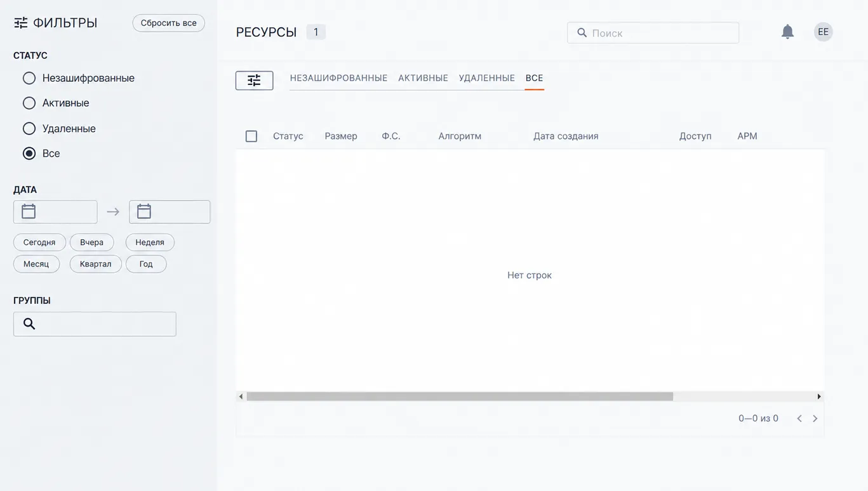
Task: Select the Все status radio button
Action: point(29,154)
